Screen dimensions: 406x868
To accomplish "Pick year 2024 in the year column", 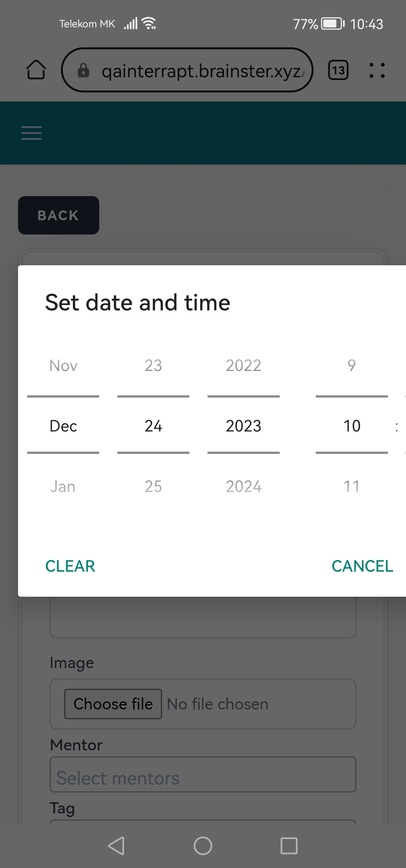I will 244,487.
